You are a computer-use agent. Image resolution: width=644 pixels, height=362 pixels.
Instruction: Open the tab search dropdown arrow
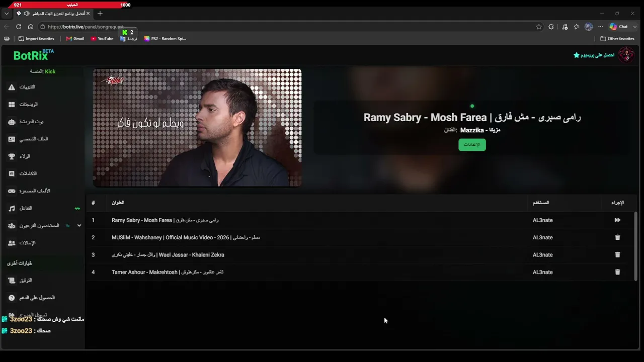7,14
